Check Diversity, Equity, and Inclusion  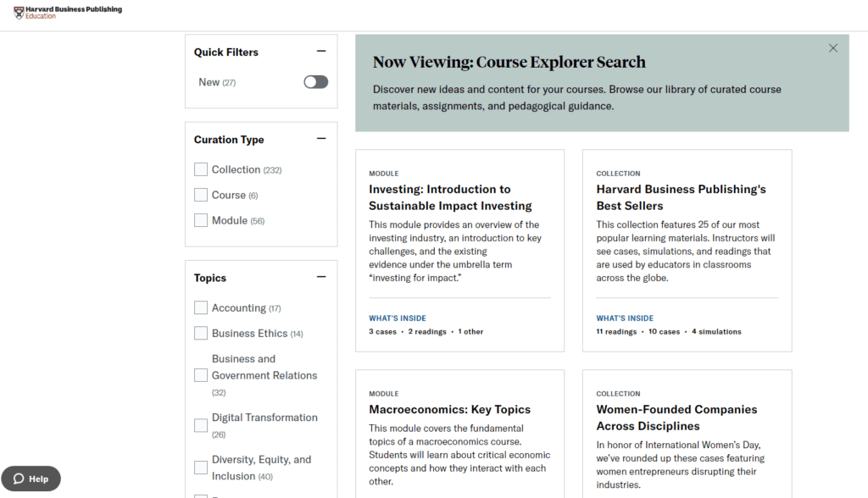(201, 467)
